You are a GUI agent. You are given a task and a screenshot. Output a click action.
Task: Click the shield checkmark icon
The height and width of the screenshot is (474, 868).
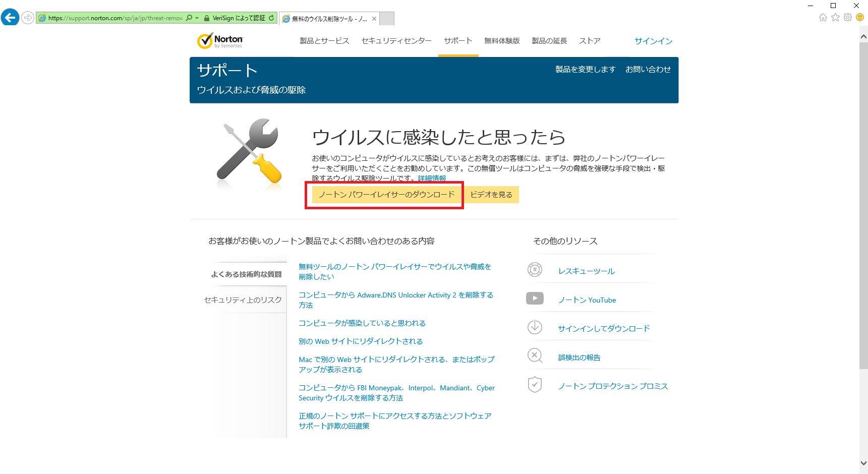pos(535,385)
